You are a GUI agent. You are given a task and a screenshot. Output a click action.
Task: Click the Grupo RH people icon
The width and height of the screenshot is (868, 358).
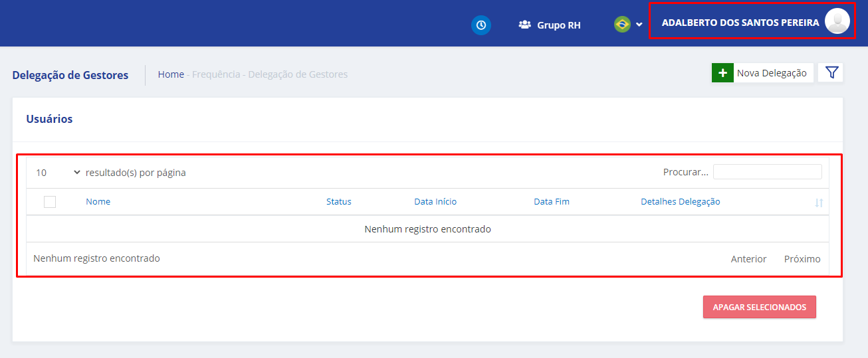point(525,25)
